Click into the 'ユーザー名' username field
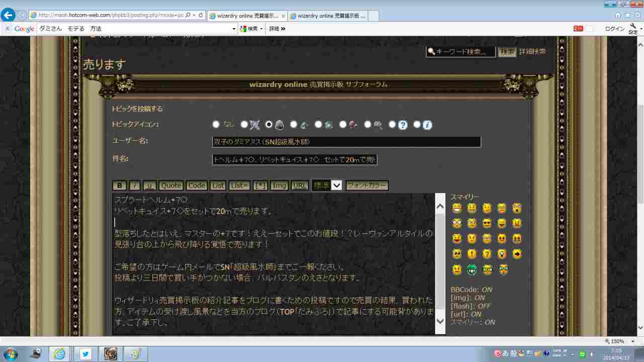The image size is (644, 362). [347, 142]
